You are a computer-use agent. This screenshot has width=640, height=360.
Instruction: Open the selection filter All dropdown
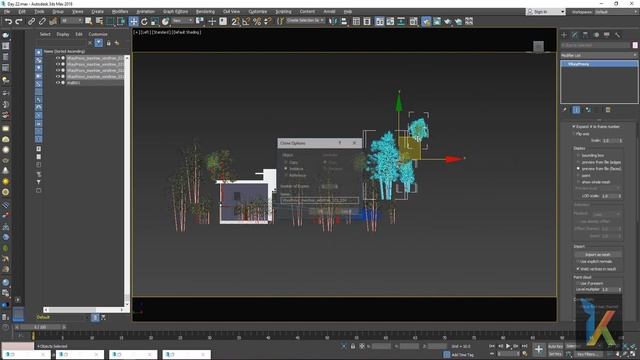point(71,20)
